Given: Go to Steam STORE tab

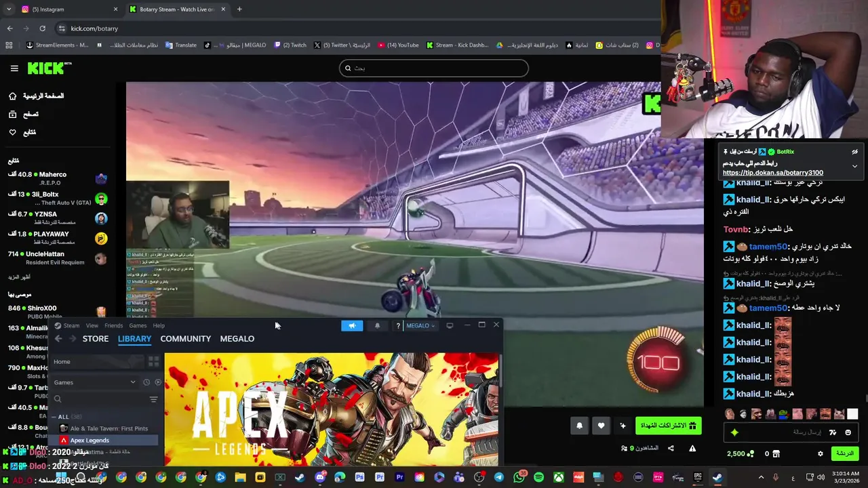Looking at the screenshot, I should (96, 339).
